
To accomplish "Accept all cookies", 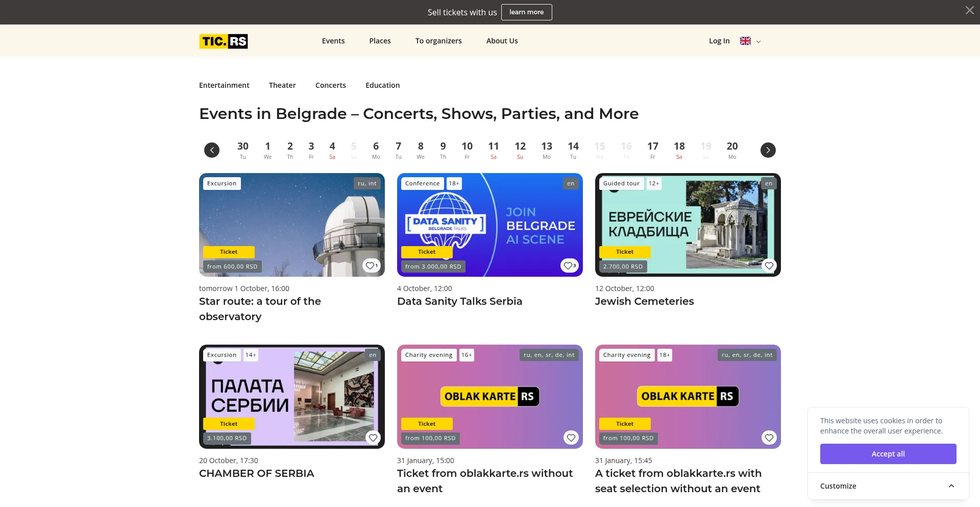I will point(888,454).
